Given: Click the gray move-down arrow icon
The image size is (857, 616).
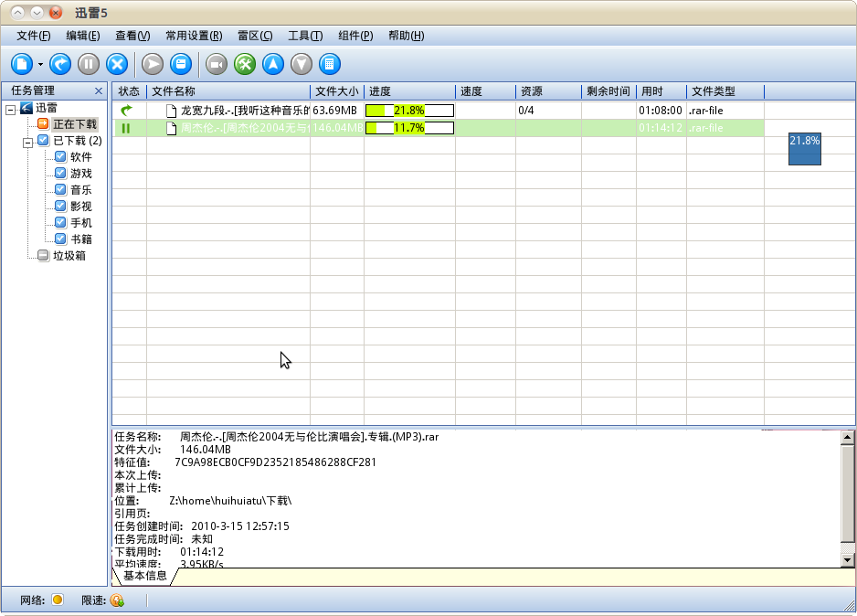Looking at the screenshot, I should click(302, 64).
